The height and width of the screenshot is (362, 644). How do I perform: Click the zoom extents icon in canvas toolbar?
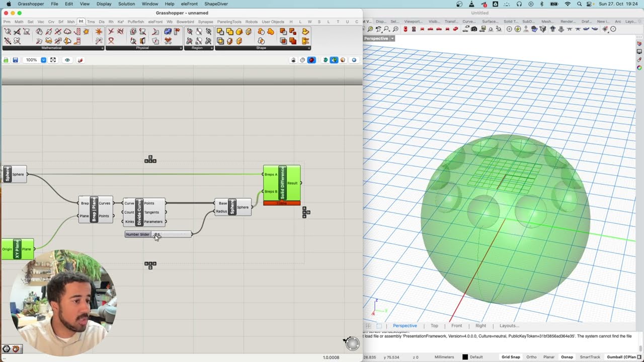tap(53, 60)
